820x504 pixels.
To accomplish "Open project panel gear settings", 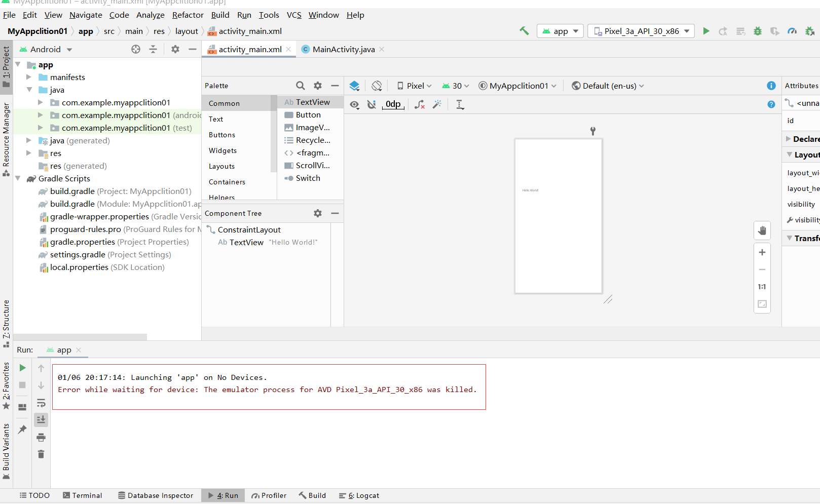I will (x=175, y=49).
